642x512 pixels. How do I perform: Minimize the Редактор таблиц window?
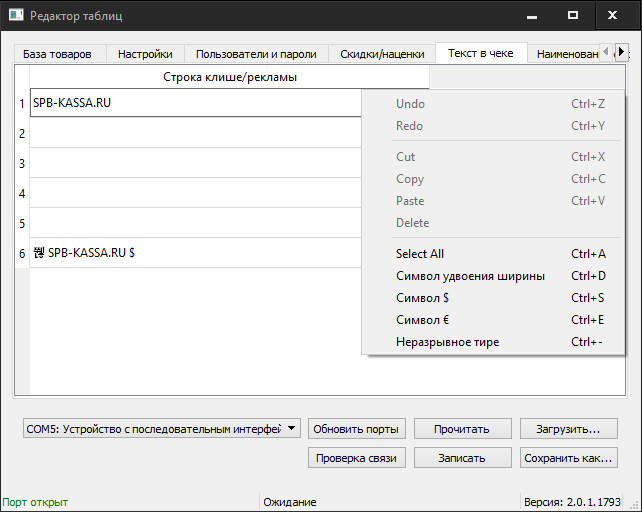point(532,16)
